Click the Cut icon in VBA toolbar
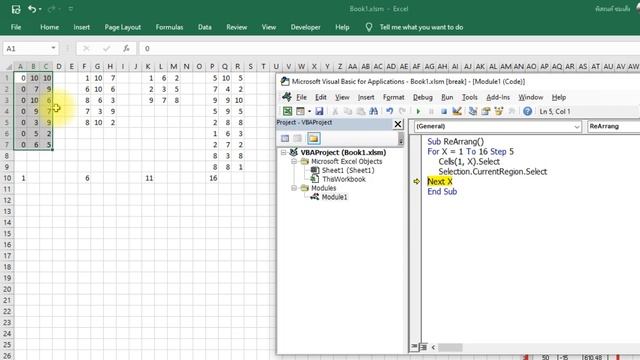This screenshot has width=640, height=360. [335, 111]
